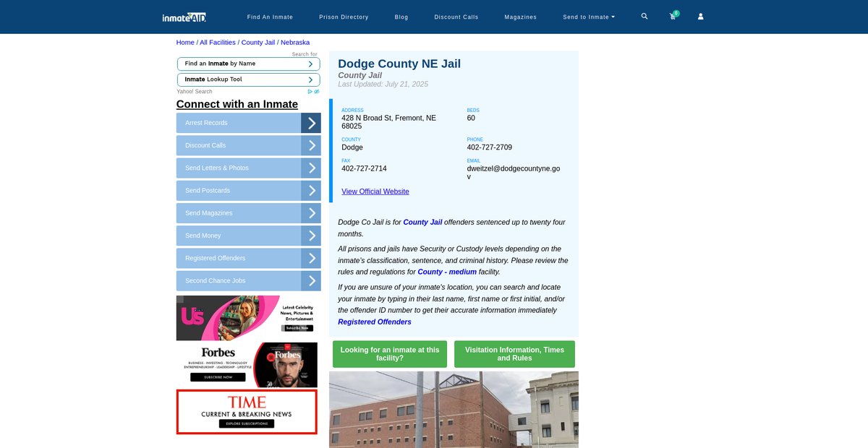
Task: Click the All Facilities breadcrumb link
Action: coord(218,43)
